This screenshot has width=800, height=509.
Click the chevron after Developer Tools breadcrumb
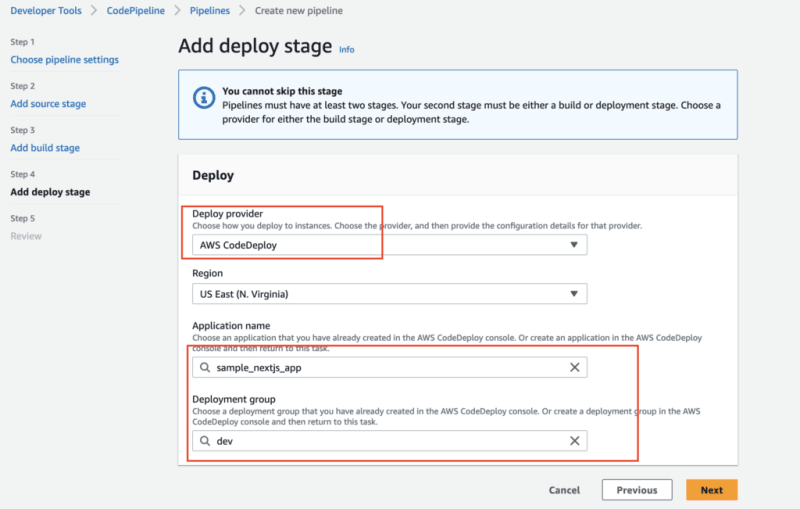click(94, 11)
